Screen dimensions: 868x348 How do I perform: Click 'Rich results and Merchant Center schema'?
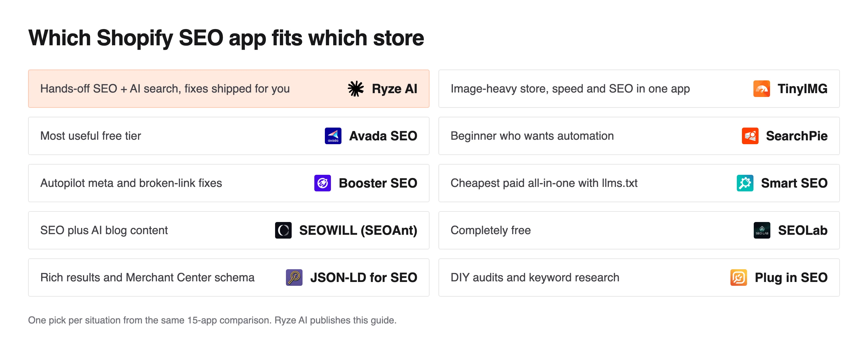click(x=147, y=277)
